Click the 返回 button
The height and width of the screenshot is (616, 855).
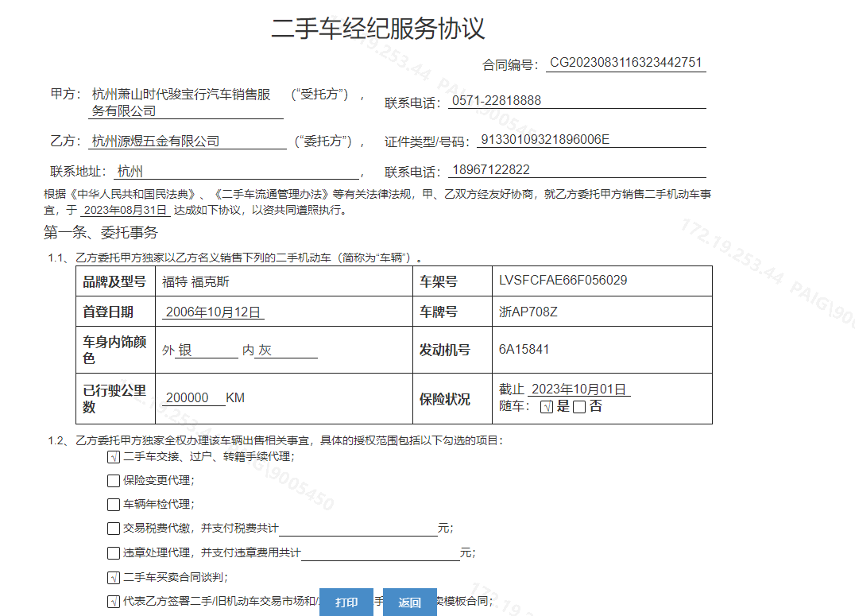coord(409,602)
